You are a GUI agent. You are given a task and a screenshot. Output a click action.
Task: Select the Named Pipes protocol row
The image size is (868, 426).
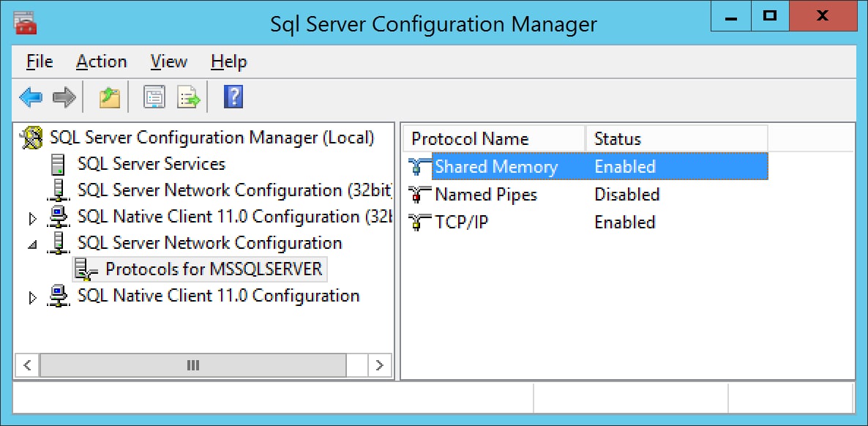pos(588,195)
